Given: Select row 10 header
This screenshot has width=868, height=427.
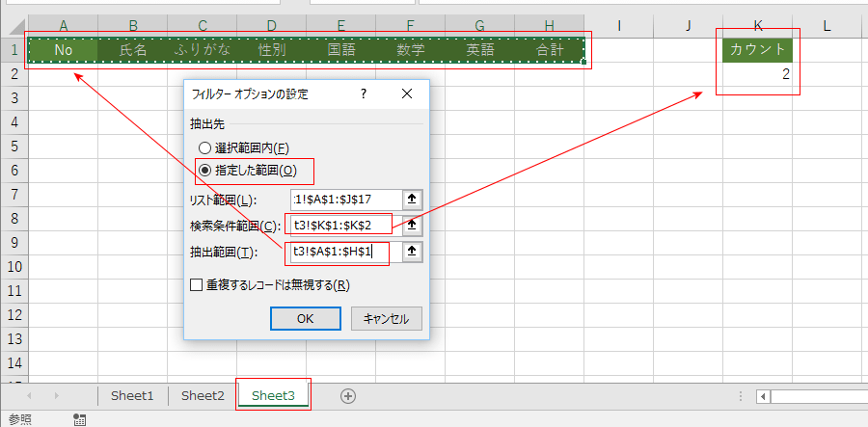Looking at the screenshot, I should pos(14,267).
